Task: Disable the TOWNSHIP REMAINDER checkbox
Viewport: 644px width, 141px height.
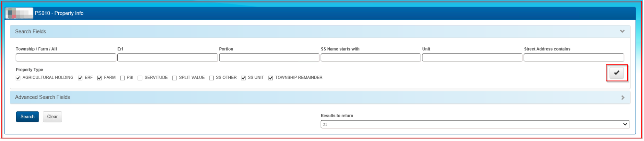Action: 271,78
